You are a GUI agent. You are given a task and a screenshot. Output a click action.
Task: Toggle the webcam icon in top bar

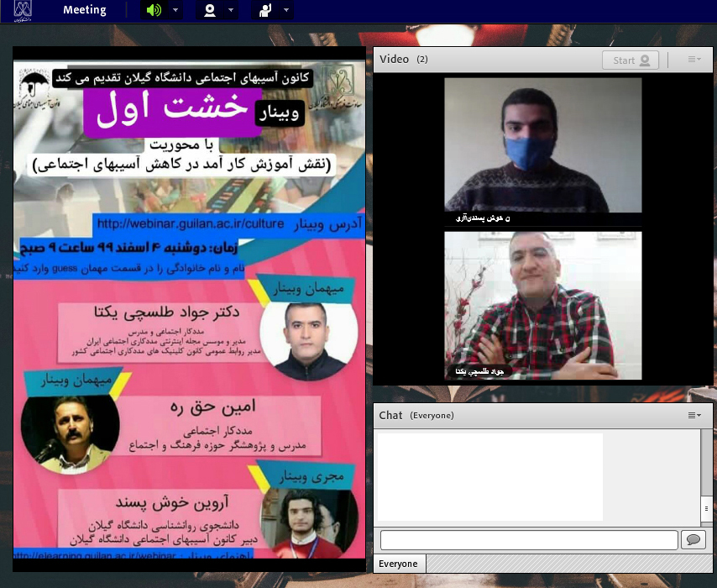[x=209, y=11]
